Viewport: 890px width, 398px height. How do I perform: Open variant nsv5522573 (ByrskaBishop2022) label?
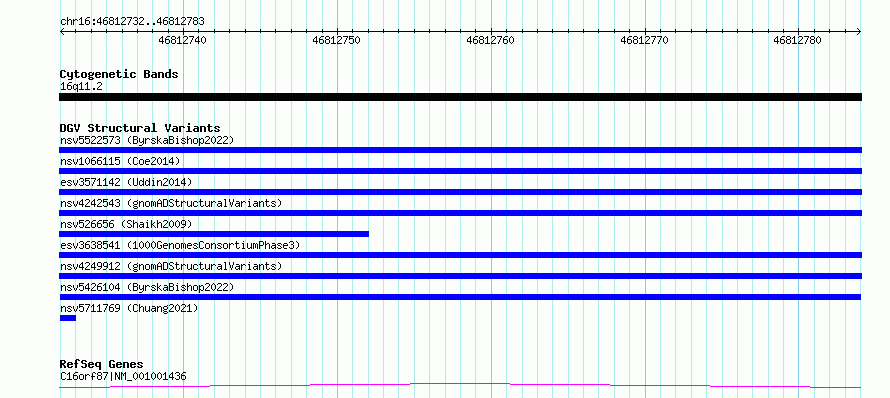[147, 140]
